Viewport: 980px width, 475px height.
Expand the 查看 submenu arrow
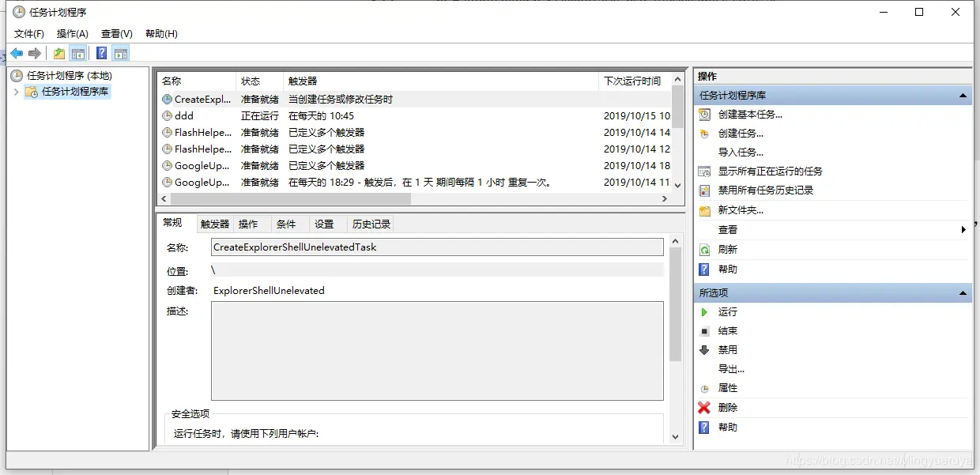tap(963, 230)
